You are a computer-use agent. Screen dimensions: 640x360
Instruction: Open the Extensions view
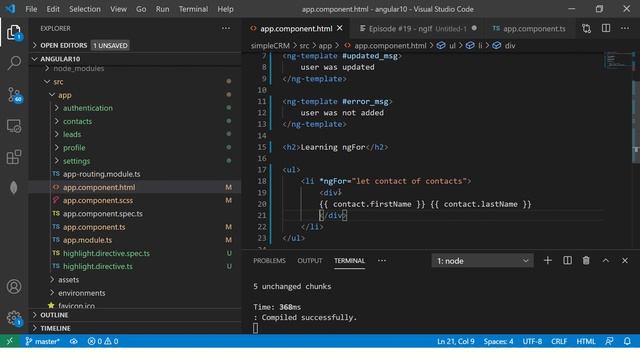[14, 157]
